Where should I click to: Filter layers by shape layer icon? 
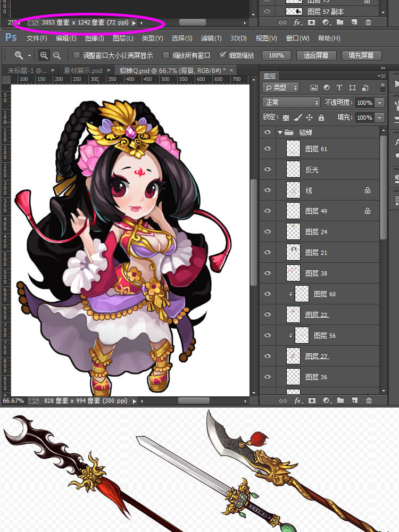tap(352, 88)
